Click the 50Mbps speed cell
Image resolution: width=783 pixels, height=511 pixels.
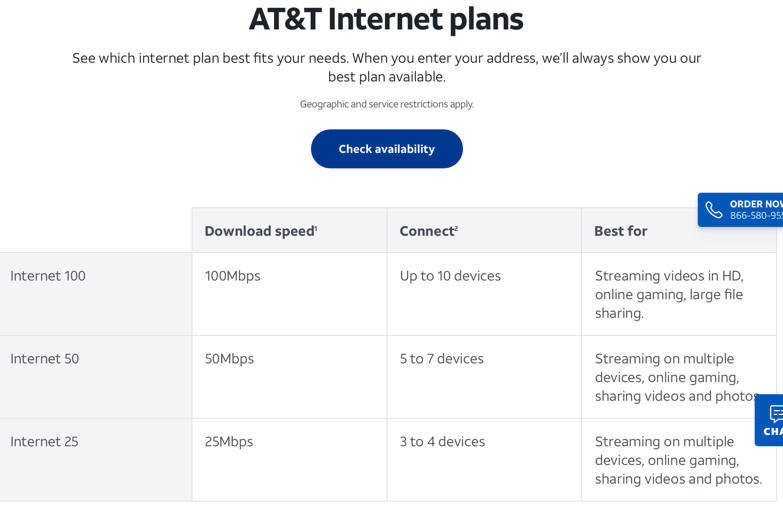pyautogui.click(x=229, y=359)
